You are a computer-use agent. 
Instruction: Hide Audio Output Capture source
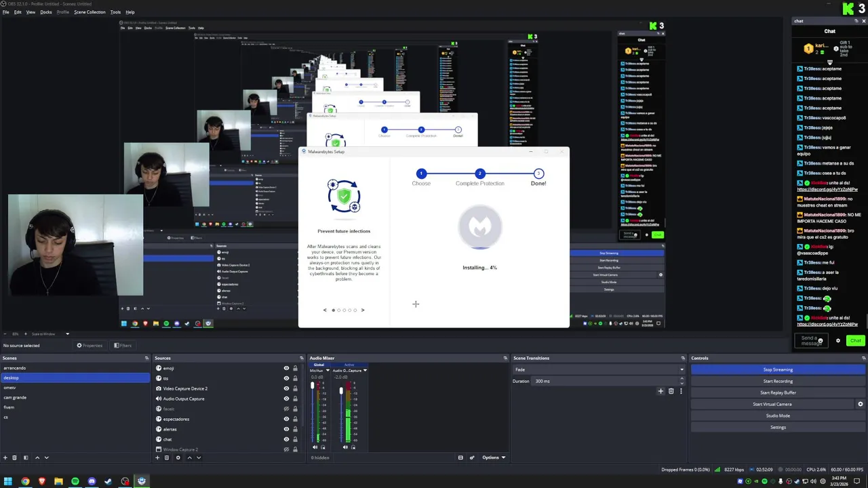tap(286, 399)
